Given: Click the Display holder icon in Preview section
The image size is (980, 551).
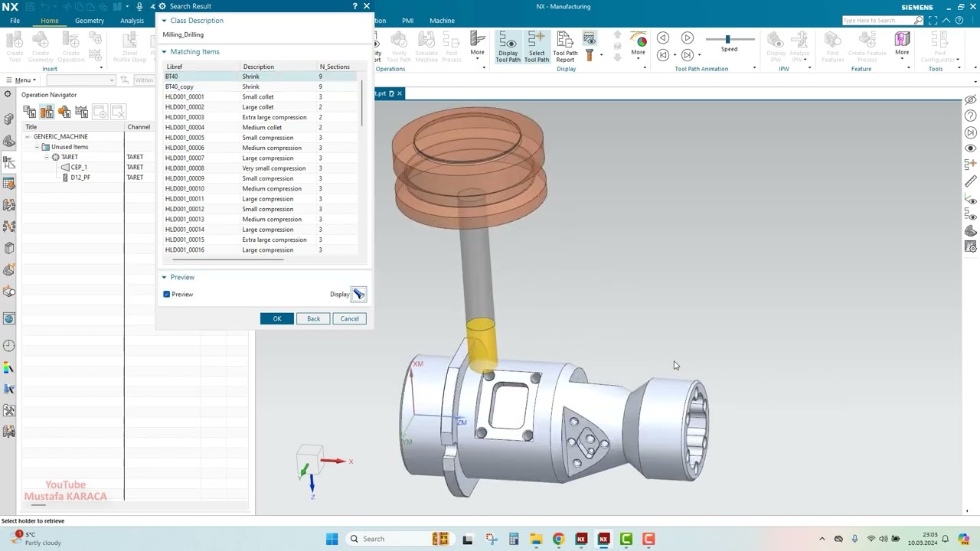Looking at the screenshot, I should (x=358, y=295).
